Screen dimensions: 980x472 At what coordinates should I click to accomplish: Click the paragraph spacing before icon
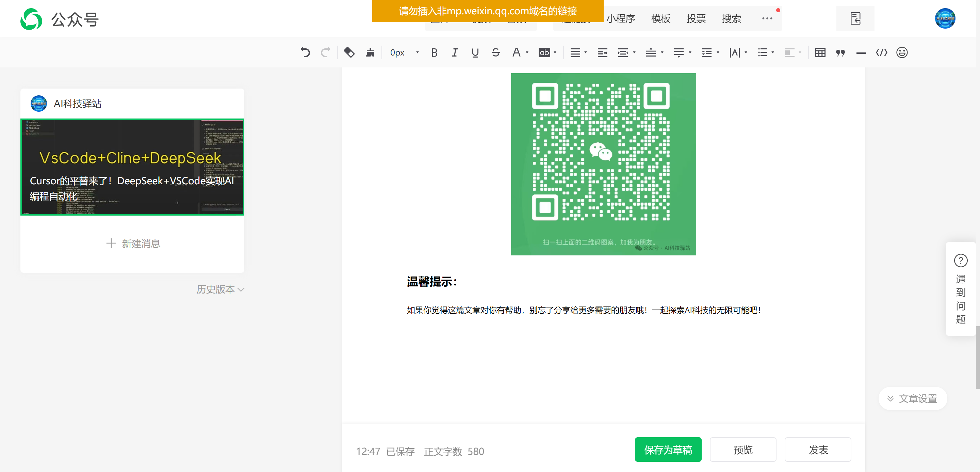tap(651, 52)
